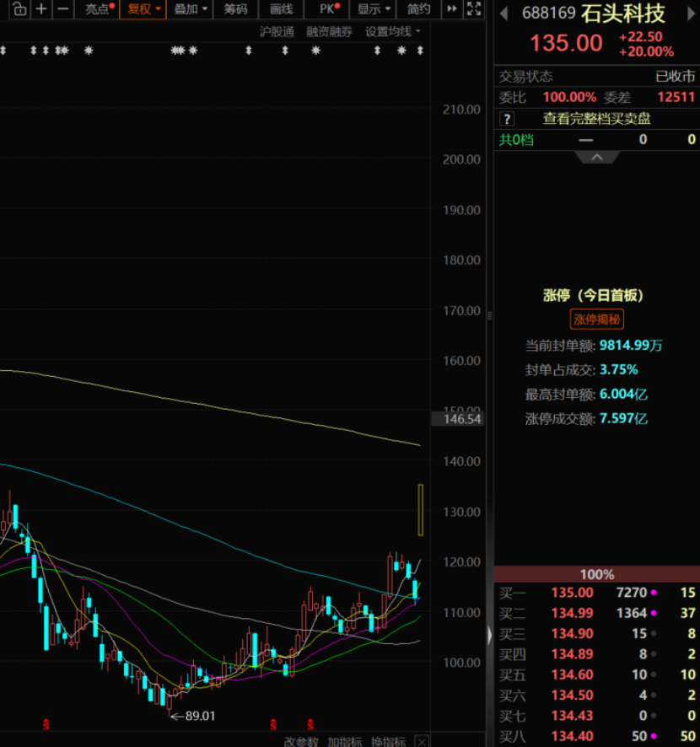
Task: Click the 涨停成交额 value 7.597亿
Action: (x=623, y=419)
